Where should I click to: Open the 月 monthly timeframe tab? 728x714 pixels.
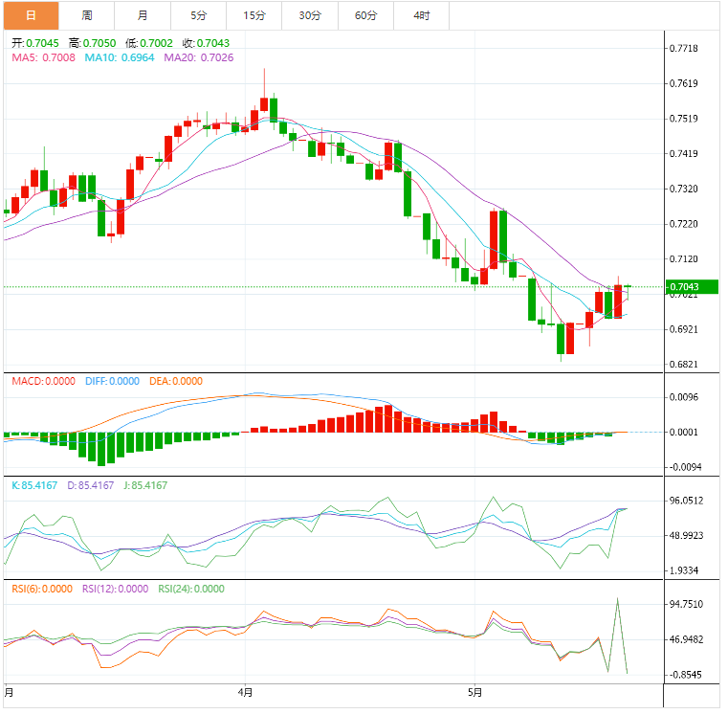coord(143,15)
